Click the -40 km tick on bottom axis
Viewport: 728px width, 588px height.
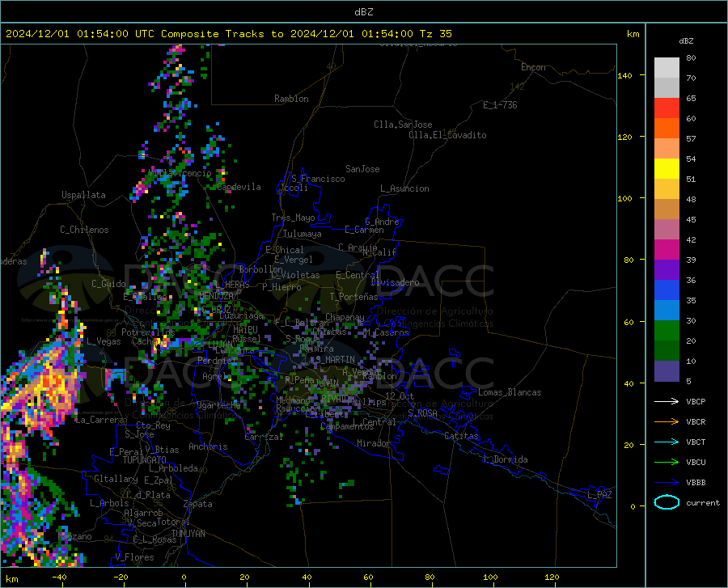coord(59,577)
